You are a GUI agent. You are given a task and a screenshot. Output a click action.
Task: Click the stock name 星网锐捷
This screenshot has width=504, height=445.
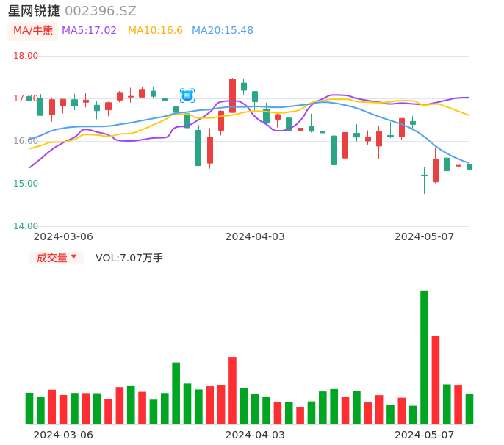(x=34, y=11)
